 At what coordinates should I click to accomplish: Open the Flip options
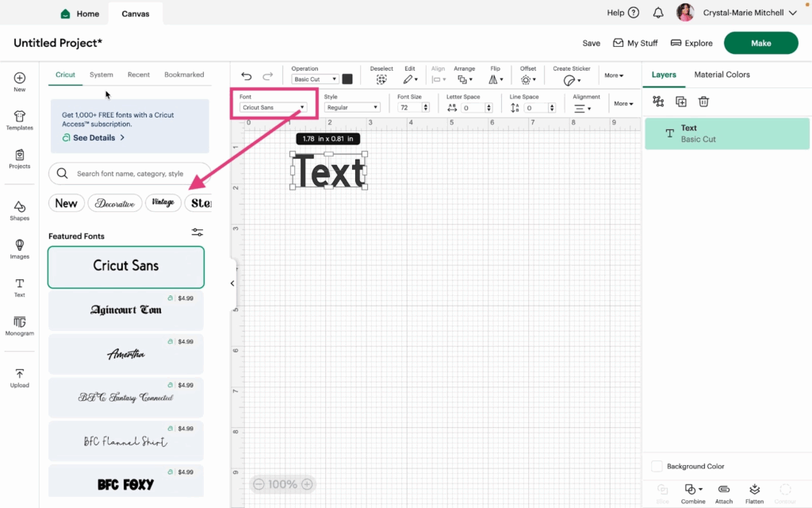point(495,79)
